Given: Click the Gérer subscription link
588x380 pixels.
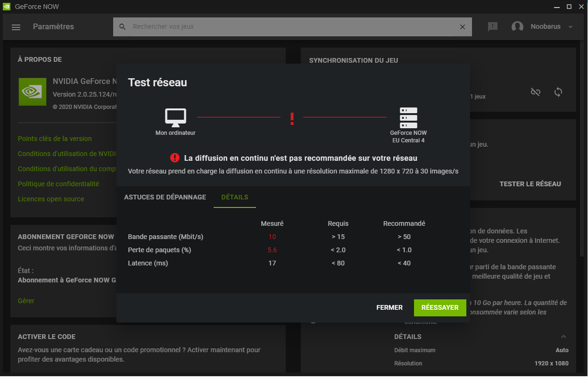Looking at the screenshot, I should pos(26,301).
